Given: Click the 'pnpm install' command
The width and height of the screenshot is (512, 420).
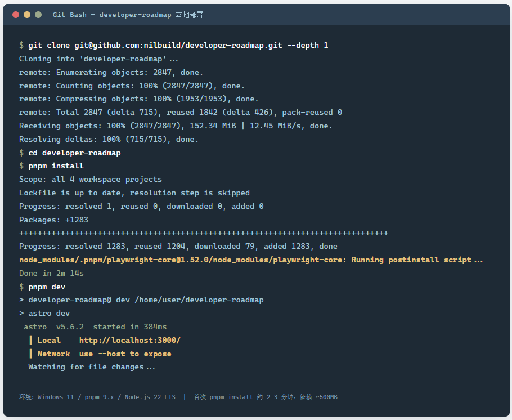Looking at the screenshot, I should pos(51,166).
